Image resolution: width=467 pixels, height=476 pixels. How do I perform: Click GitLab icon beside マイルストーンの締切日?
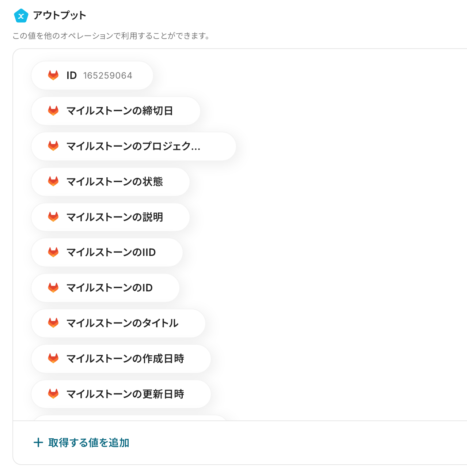click(53, 111)
